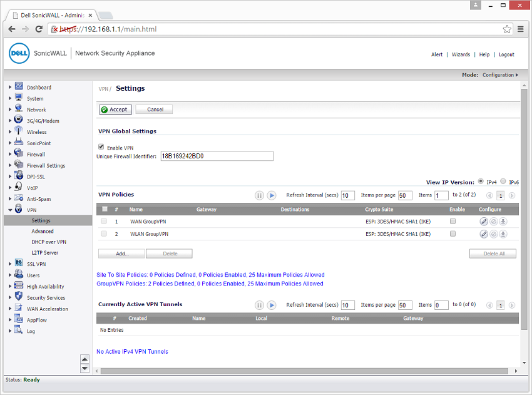Screen dimensions: 532x395
Task: Click the System monitor icon
Action: 19,98
